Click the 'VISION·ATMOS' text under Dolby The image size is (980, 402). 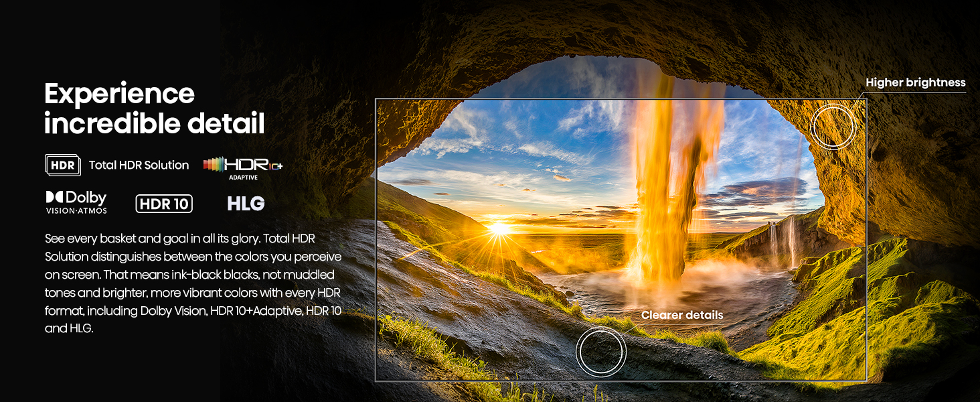[x=76, y=211]
